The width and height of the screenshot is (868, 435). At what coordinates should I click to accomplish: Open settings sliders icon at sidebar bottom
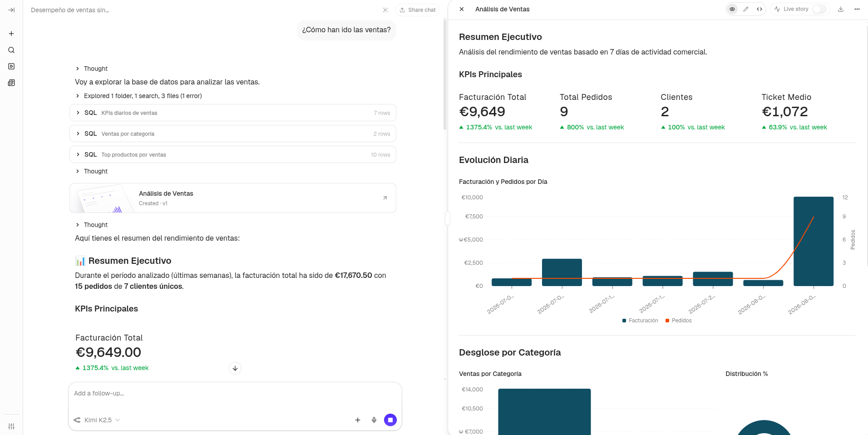click(x=11, y=426)
